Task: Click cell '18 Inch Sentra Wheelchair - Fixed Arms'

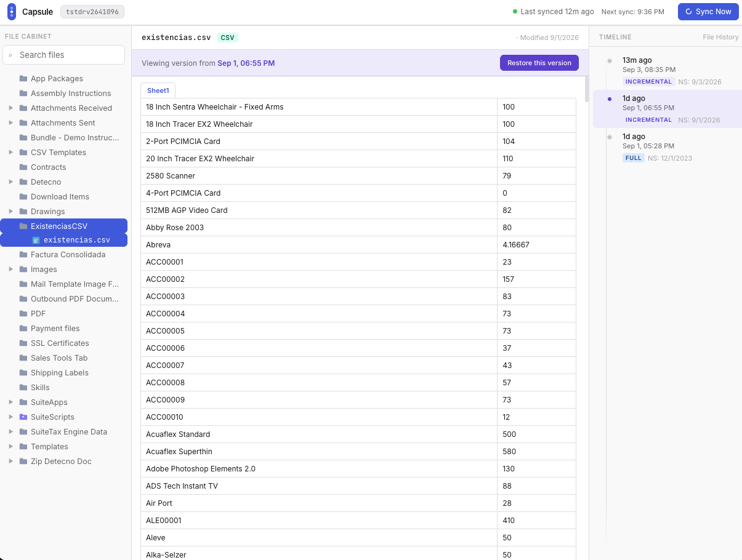Action: click(319, 107)
